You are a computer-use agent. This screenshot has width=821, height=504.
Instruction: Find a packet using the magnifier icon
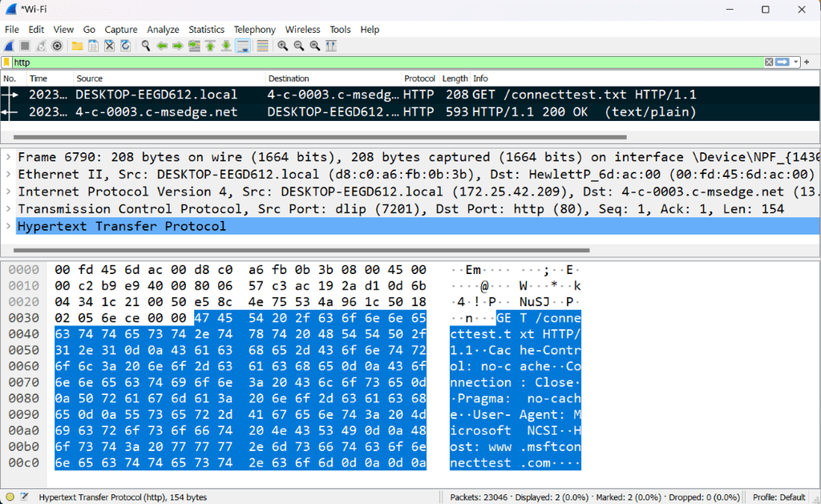[x=145, y=46]
